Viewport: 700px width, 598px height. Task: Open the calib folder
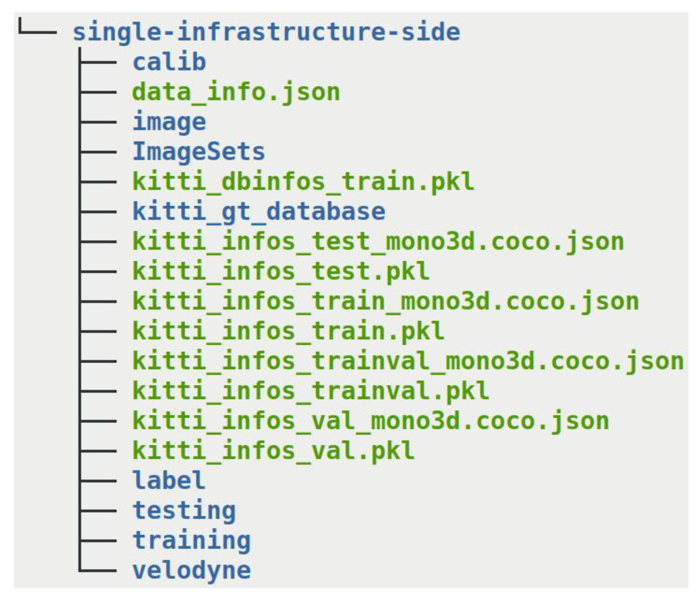(x=169, y=62)
